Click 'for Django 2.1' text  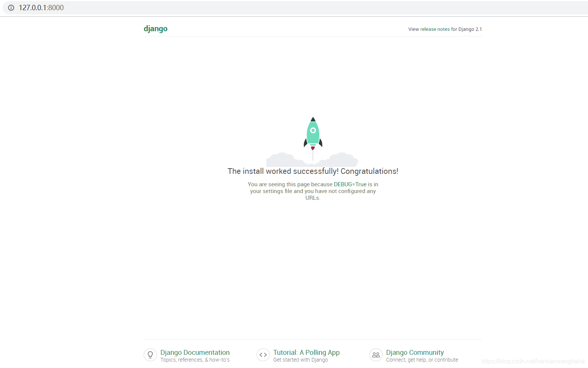point(466,29)
